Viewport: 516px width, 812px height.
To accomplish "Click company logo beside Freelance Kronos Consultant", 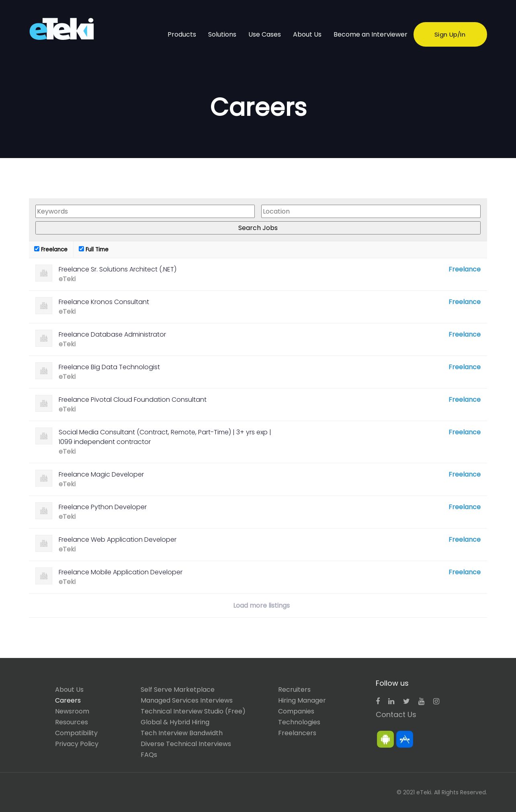I will 44,306.
